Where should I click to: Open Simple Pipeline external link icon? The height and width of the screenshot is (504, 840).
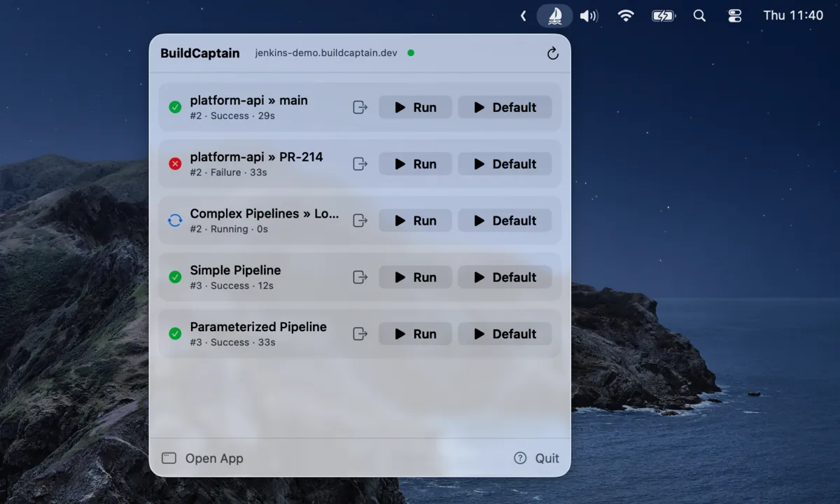pos(360,277)
